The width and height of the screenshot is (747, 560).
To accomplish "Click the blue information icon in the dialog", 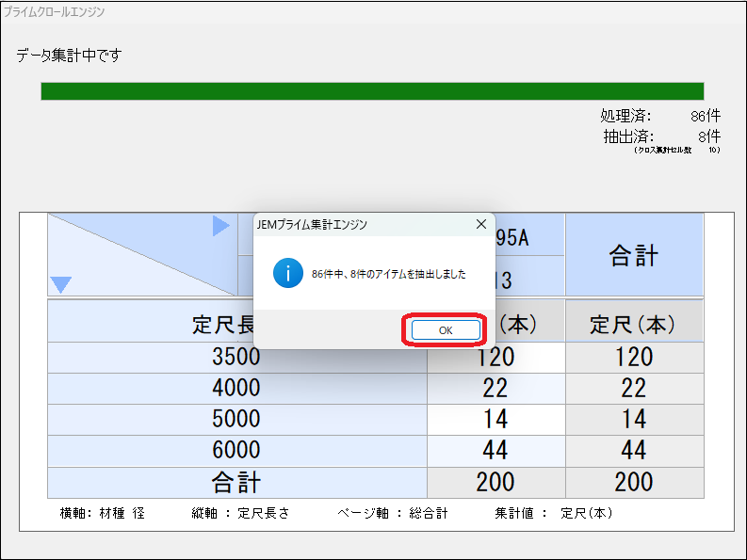I will (x=286, y=274).
